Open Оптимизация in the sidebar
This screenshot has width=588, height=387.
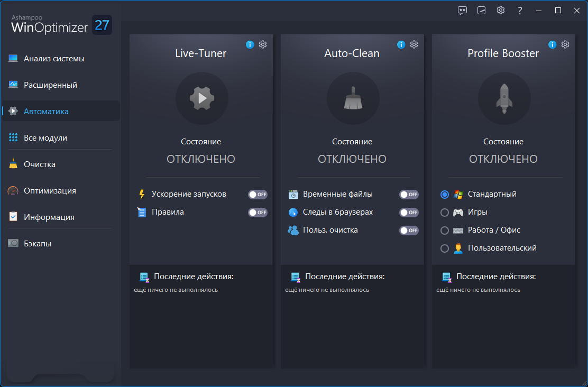61,190
